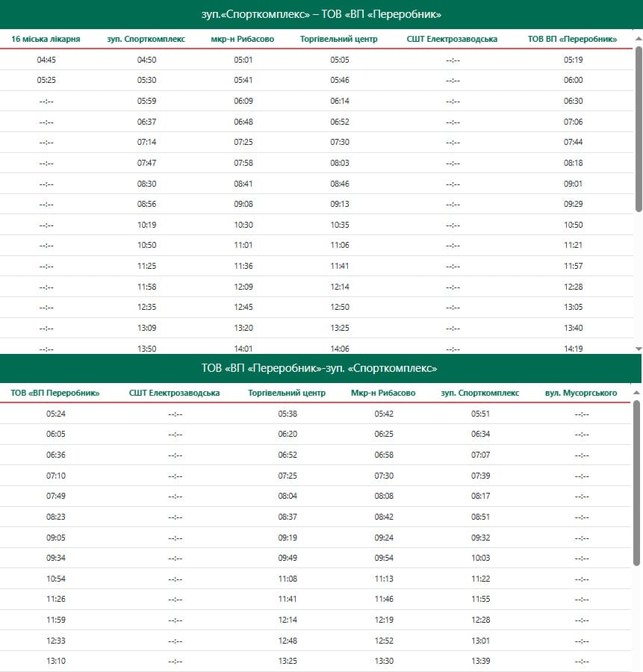Image resolution: width=643 pixels, height=672 pixels.
Task: Click «ТОВ «ВП Переробник»» header in bottom table
Action: point(55,393)
